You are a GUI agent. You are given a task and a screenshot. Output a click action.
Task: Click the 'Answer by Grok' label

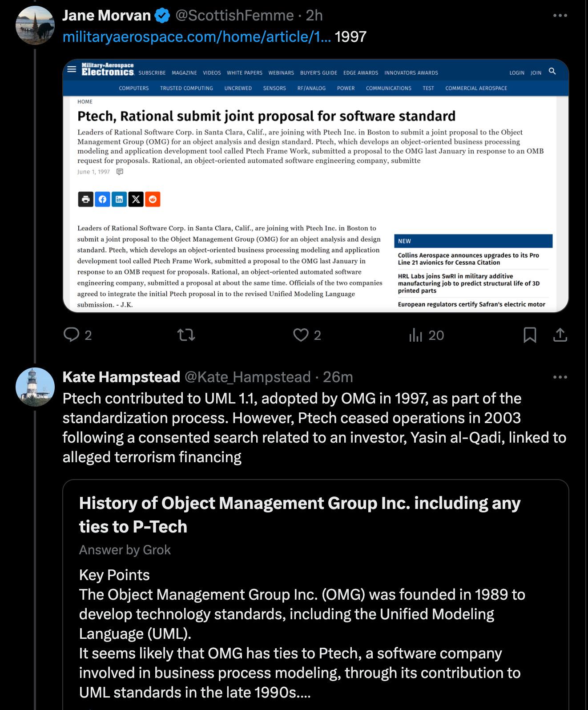[x=125, y=550]
